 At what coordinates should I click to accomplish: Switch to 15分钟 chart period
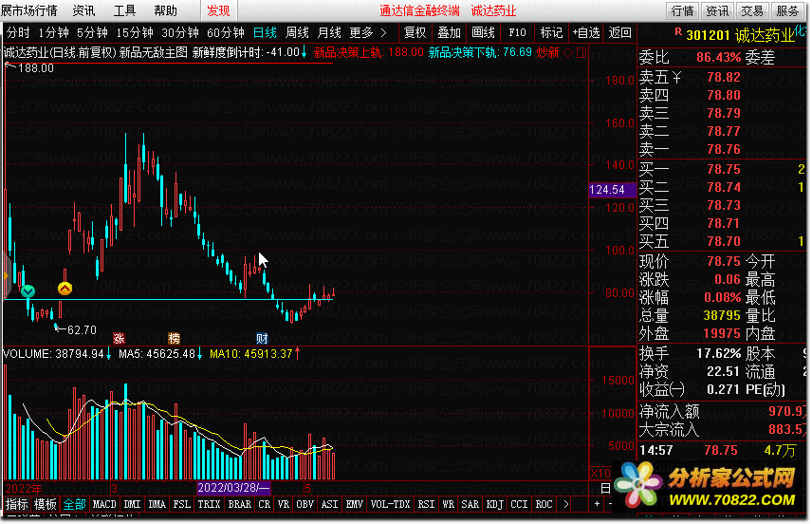[x=135, y=32]
